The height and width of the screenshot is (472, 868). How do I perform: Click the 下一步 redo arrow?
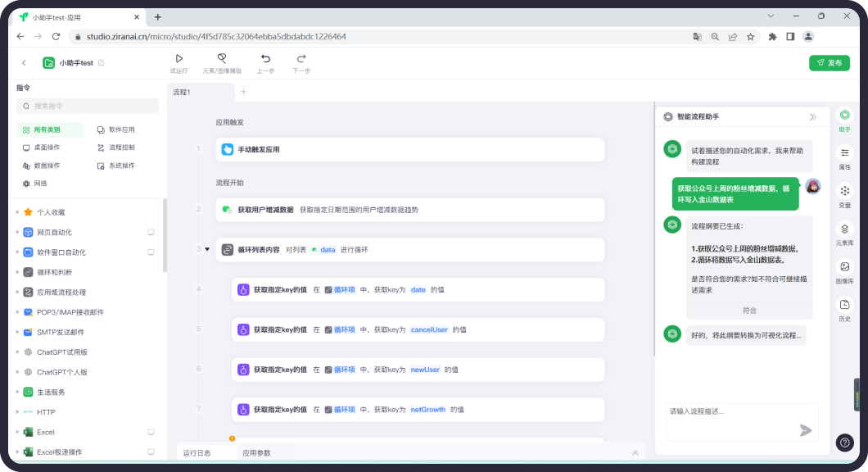301,59
